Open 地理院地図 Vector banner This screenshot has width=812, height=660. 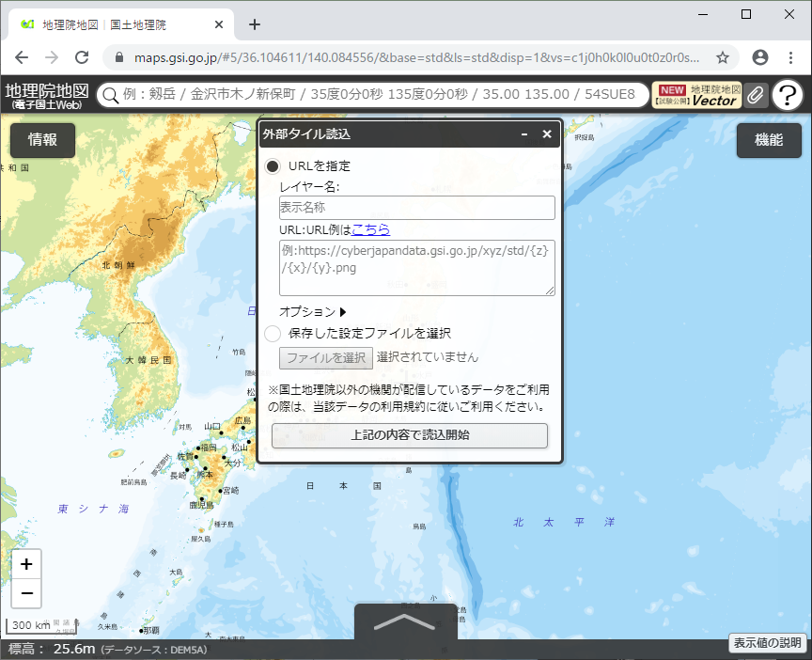coord(696,95)
